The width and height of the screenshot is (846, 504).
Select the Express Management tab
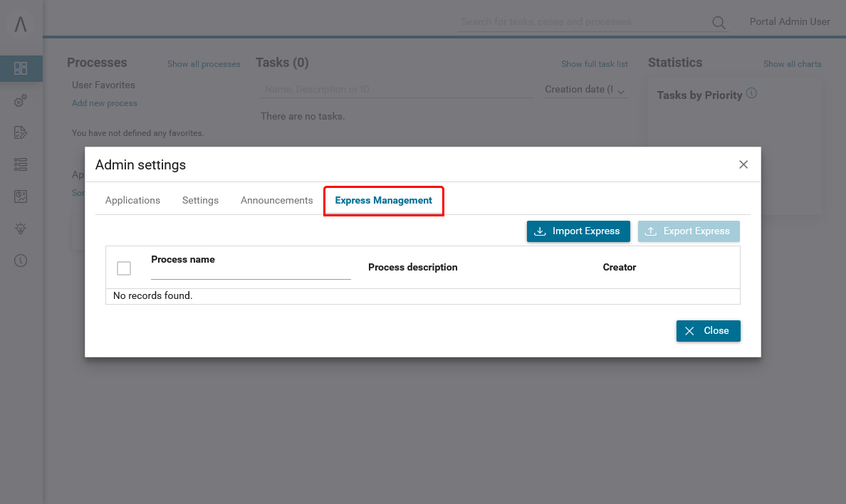[x=384, y=200]
